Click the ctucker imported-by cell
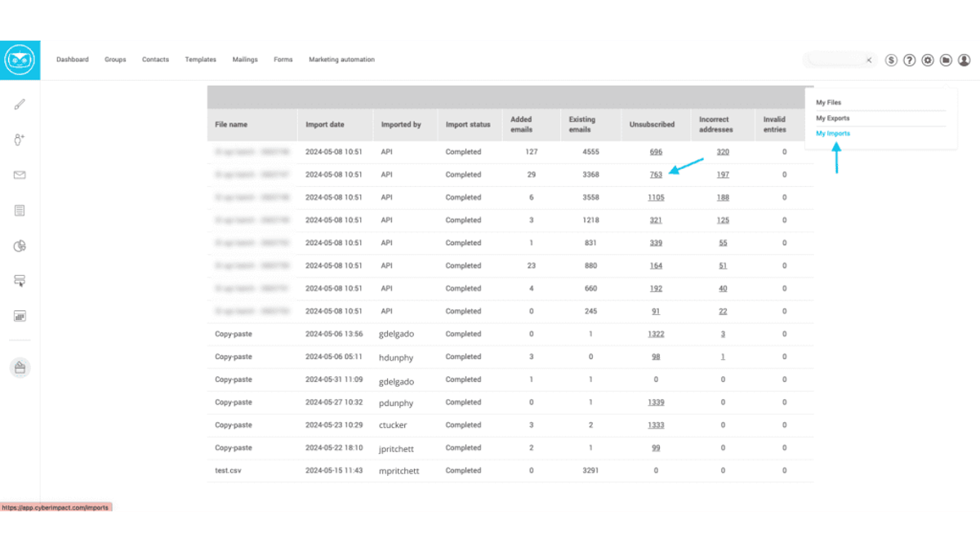980x551 pixels. (394, 425)
